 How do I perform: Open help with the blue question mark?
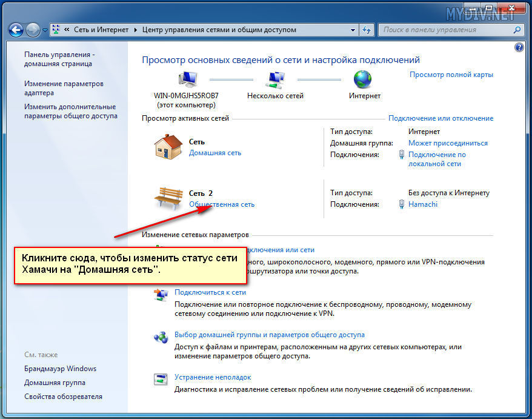[519, 47]
